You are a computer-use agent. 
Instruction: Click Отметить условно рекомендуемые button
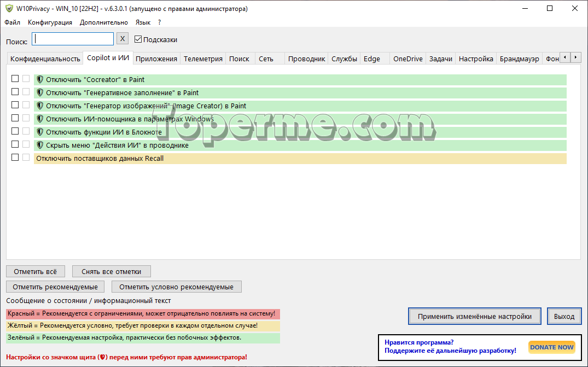176,287
